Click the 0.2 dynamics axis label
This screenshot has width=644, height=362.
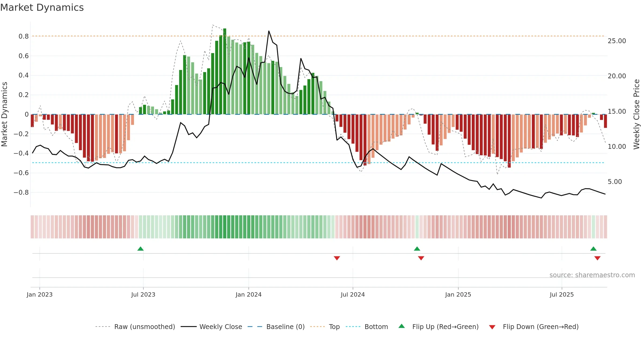[x=24, y=95]
